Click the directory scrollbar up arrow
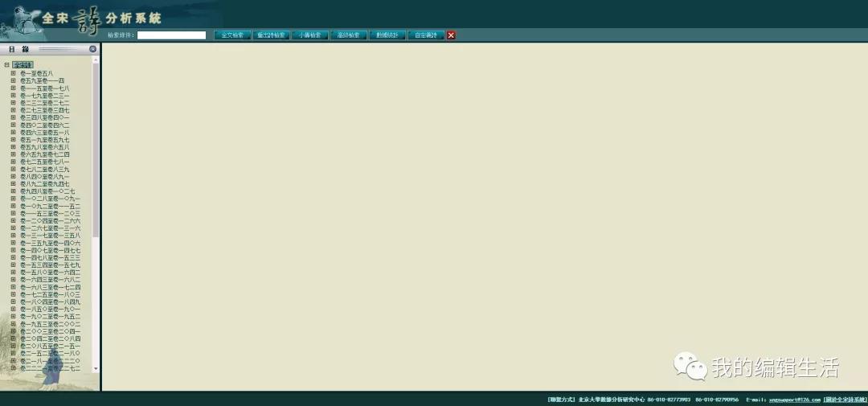This screenshot has width=868, height=406. [x=96, y=59]
